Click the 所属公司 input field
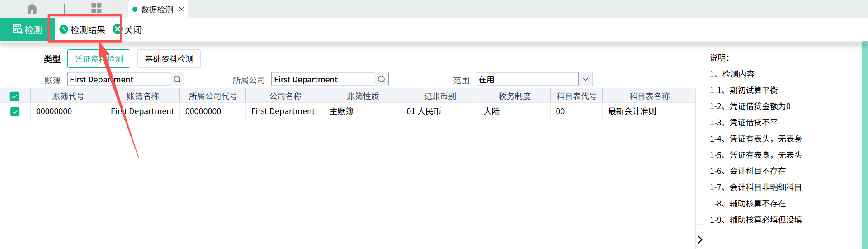The width and height of the screenshot is (868, 249). (322, 79)
